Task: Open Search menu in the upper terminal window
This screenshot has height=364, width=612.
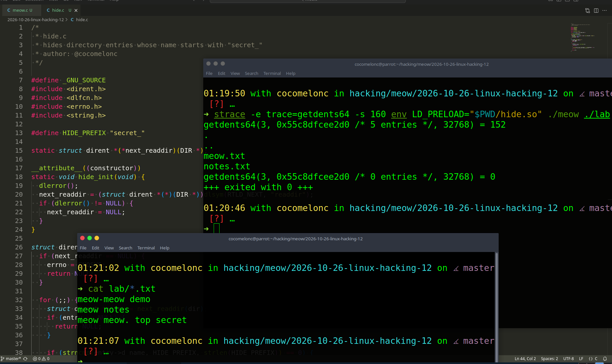Action: (x=251, y=73)
